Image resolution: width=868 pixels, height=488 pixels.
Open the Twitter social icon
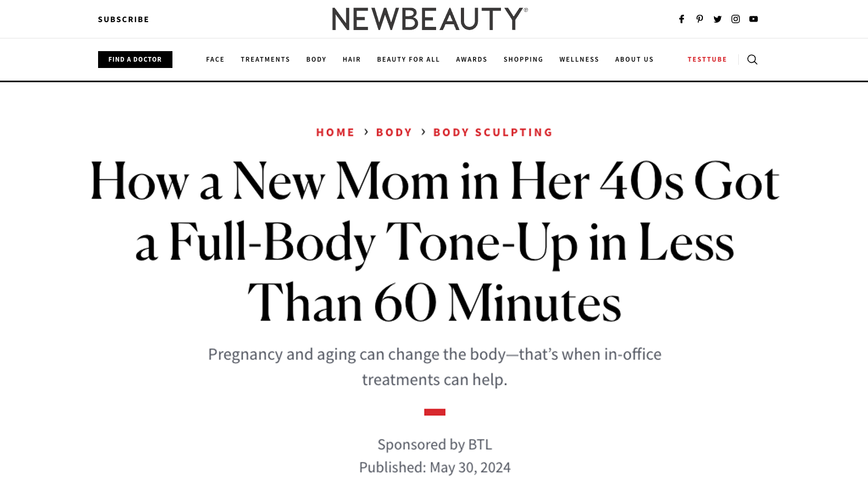coord(717,19)
